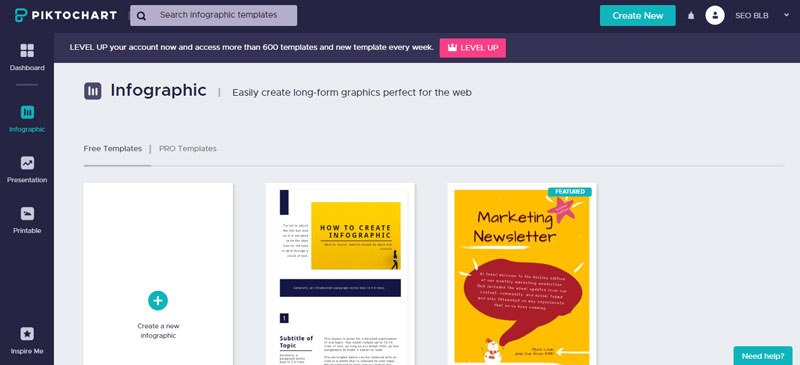
Task: Open the Dashboard grid icon
Action: pos(27,51)
